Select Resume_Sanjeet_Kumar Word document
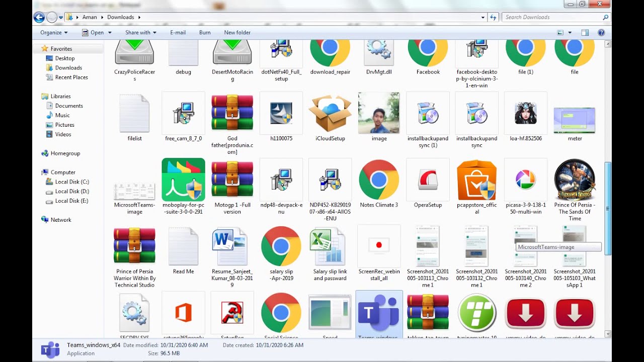Screen dimensions: 644x362 pos(229,246)
